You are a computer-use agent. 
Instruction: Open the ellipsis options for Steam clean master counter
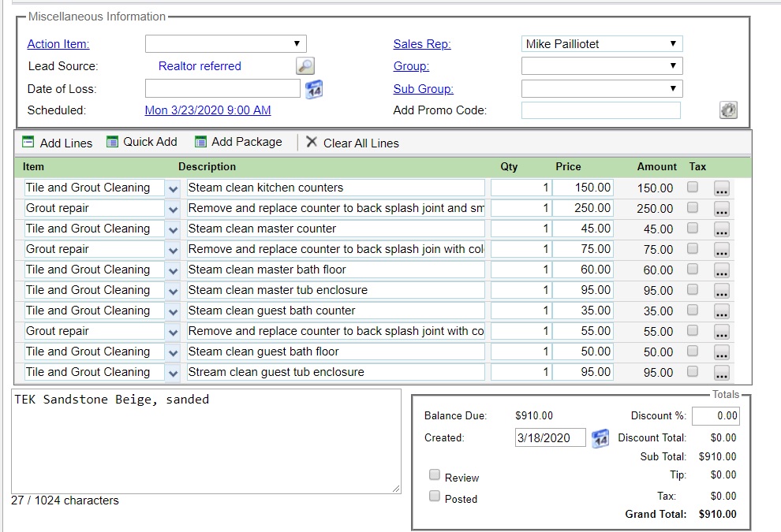722,229
